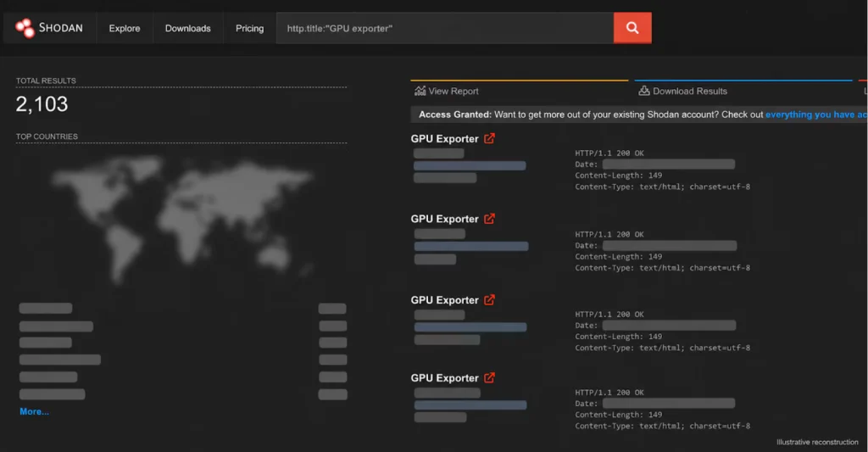Screen dimensions: 868x452
Task: Open the first GPU Exporter result title
Action: click(x=444, y=139)
